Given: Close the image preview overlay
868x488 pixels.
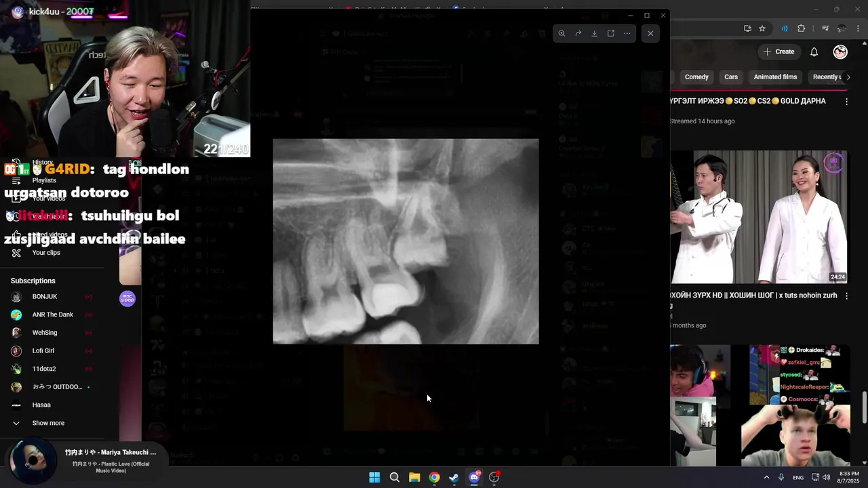Looking at the screenshot, I should point(650,33).
